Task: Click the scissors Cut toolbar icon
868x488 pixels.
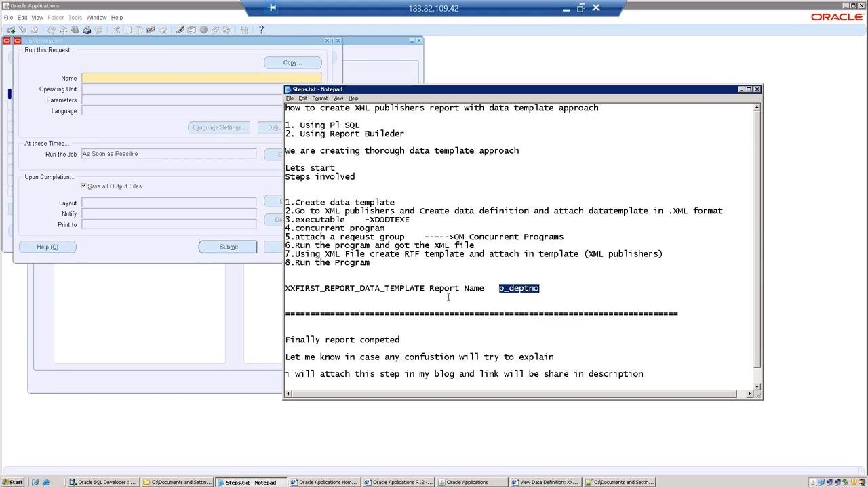Action: [x=117, y=30]
